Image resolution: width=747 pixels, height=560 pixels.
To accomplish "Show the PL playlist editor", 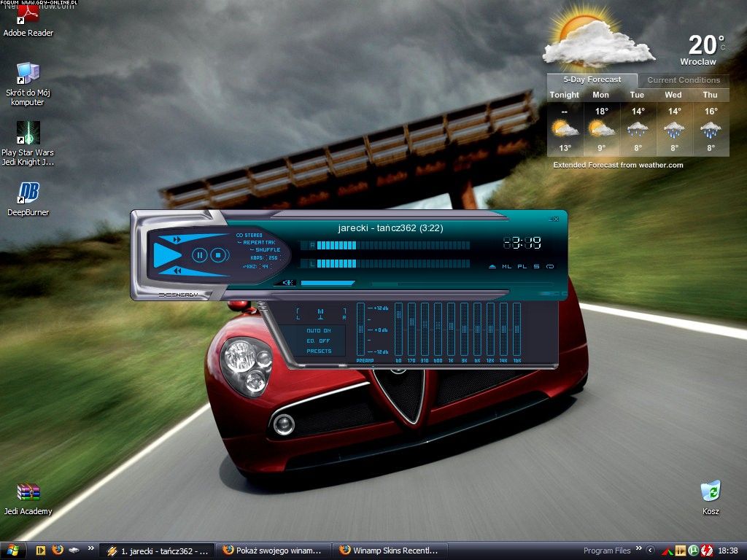I will coord(522,267).
